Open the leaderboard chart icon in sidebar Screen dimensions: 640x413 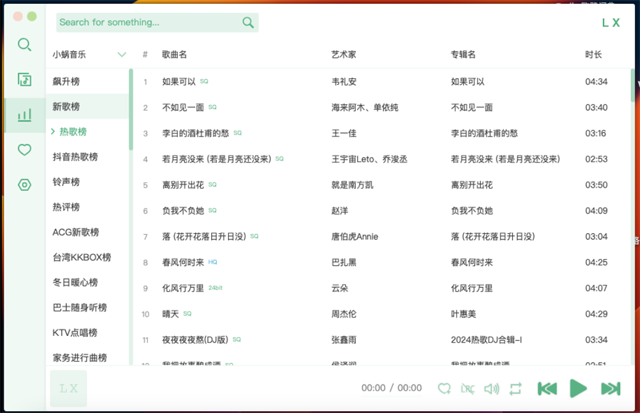pyautogui.click(x=24, y=115)
